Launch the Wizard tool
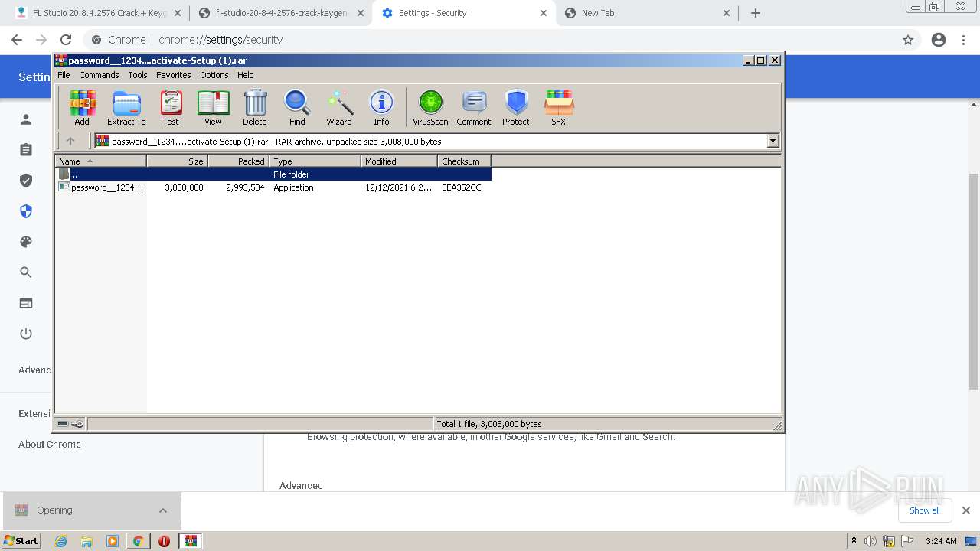The height and width of the screenshot is (551, 980). click(x=339, y=107)
